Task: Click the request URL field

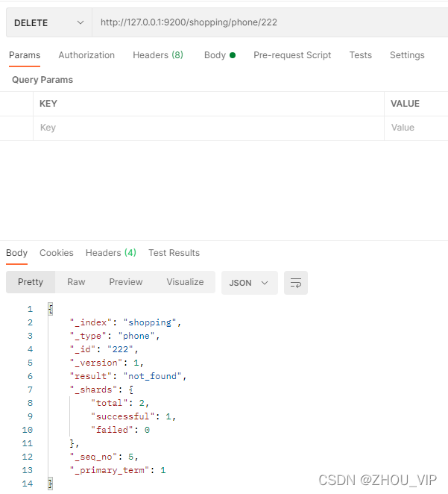Action: [x=270, y=22]
